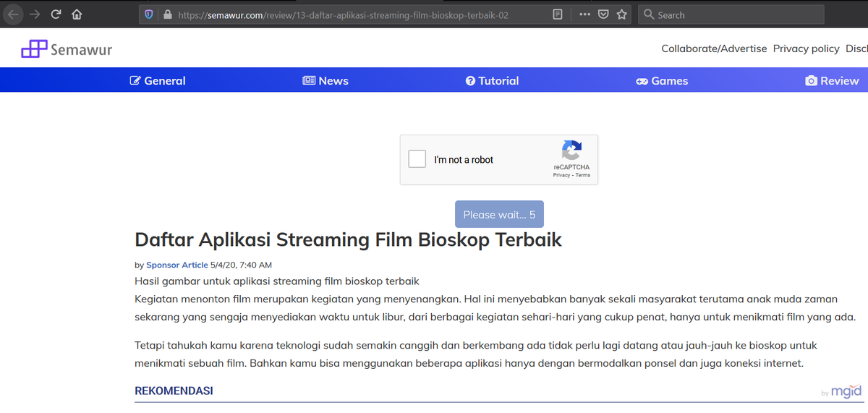Click the camera icon beside Review
The height and width of the screenshot is (413, 868).
811,81
